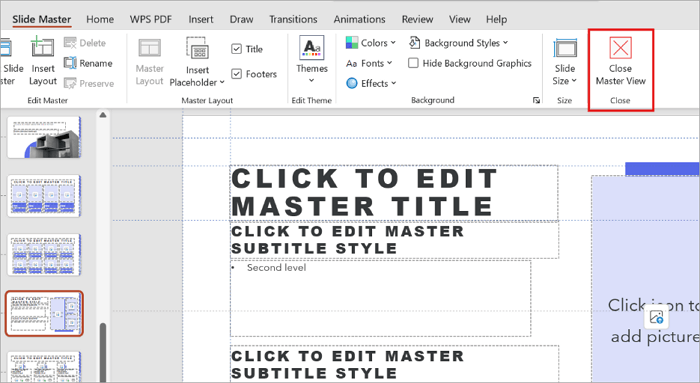Switch to the Slide Master tab

pos(42,19)
